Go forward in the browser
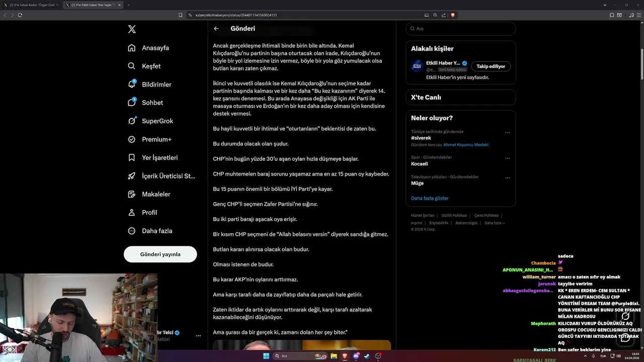Viewport: 644px width, 362px height. tap(12, 15)
